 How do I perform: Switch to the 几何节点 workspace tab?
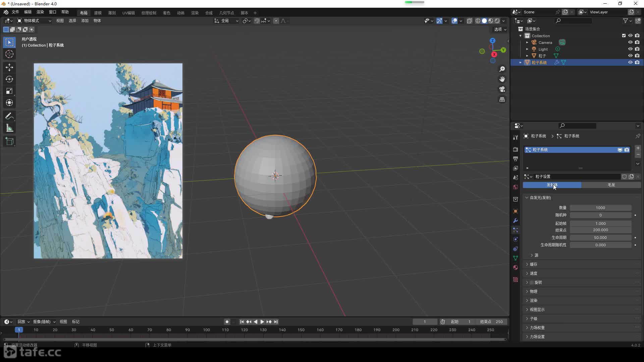tap(227, 13)
